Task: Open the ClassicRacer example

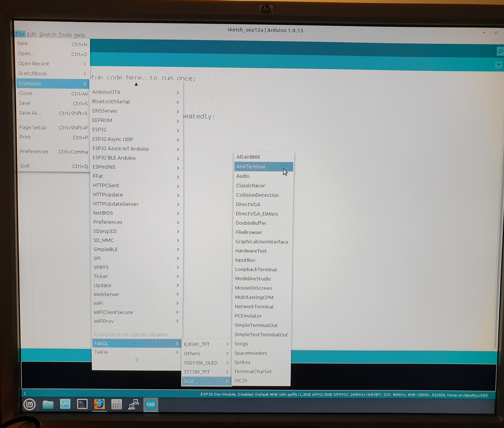Action: 263,186
